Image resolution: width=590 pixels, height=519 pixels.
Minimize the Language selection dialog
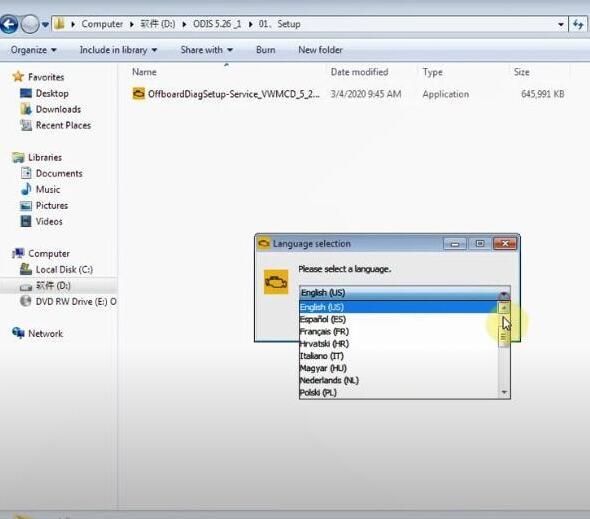455,244
